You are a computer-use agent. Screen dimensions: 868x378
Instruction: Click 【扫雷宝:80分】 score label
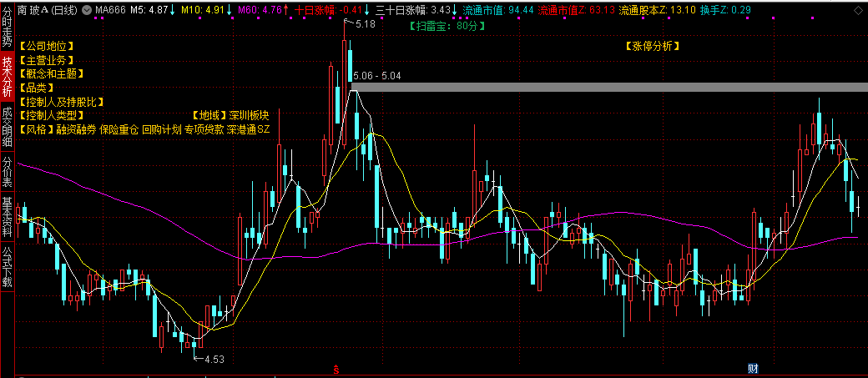click(447, 26)
